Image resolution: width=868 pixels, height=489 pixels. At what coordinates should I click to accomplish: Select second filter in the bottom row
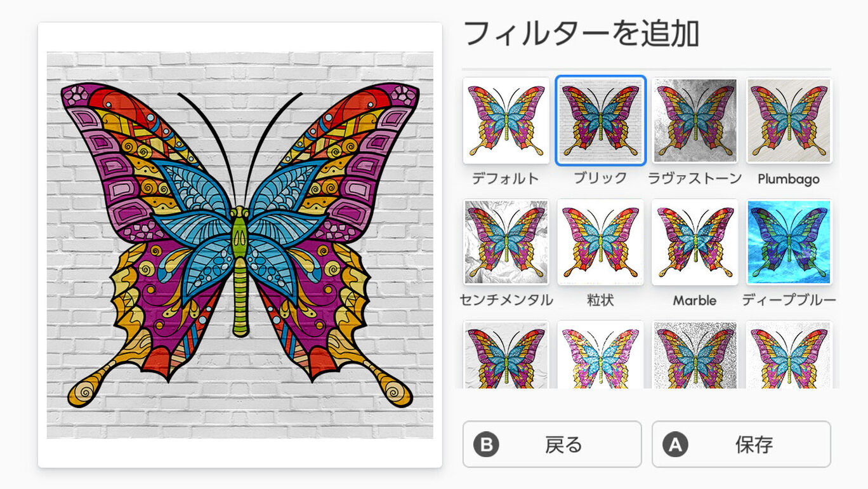pyautogui.click(x=600, y=354)
